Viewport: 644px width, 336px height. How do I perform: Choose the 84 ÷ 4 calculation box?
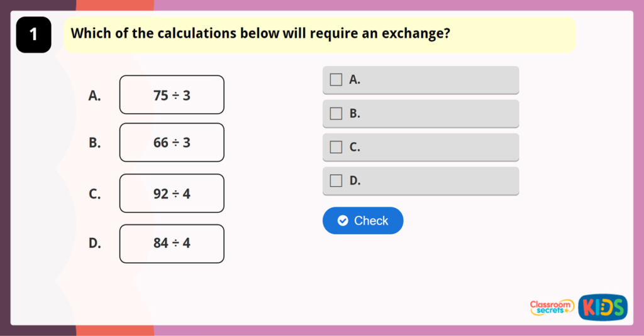(172, 243)
